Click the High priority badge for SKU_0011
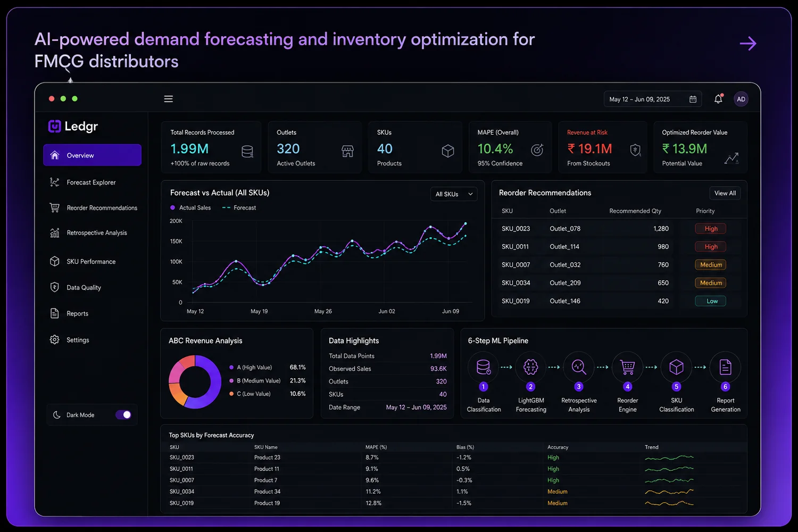 pos(711,247)
